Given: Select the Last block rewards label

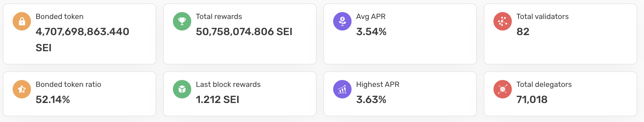Looking at the screenshot, I should pos(228,85).
